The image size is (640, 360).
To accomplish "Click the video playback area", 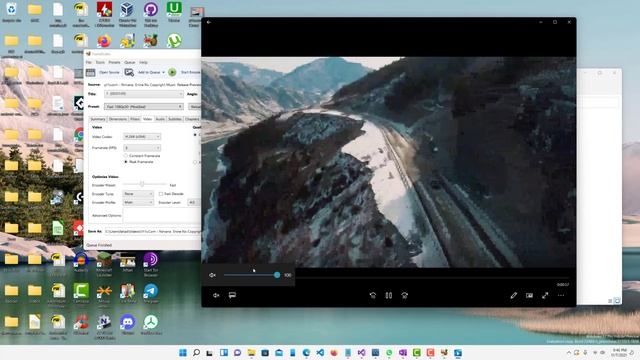I will [389, 162].
